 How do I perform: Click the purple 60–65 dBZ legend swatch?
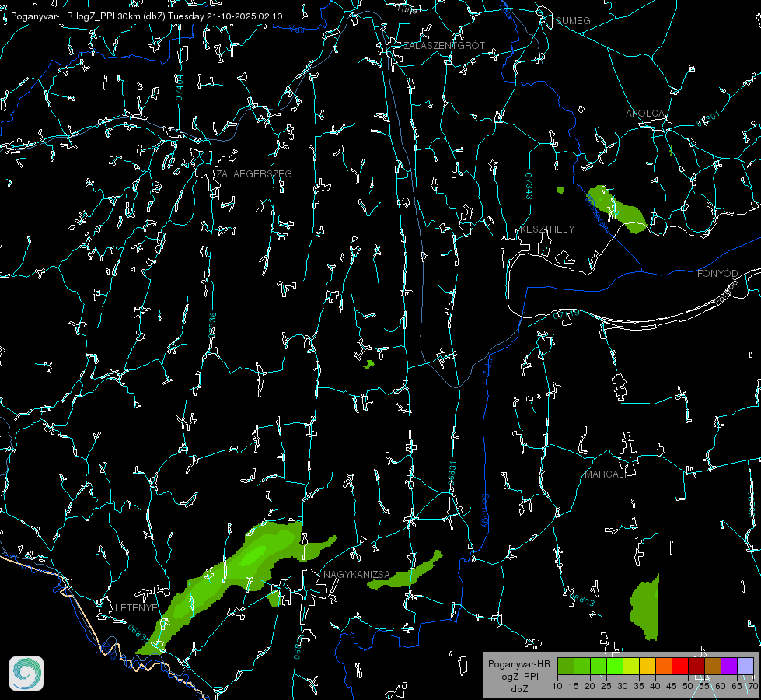[x=729, y=666]
